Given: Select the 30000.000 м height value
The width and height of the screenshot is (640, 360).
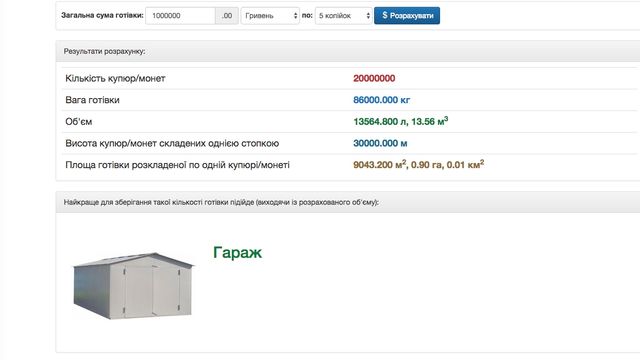Looking at the screenshot, I should click(x=380, y=143).
